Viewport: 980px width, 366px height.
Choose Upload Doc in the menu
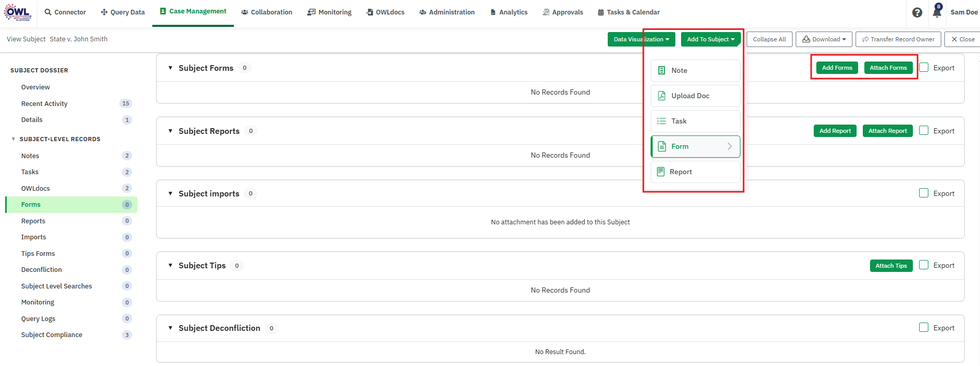pyautogui.click(x=695, y=96)
